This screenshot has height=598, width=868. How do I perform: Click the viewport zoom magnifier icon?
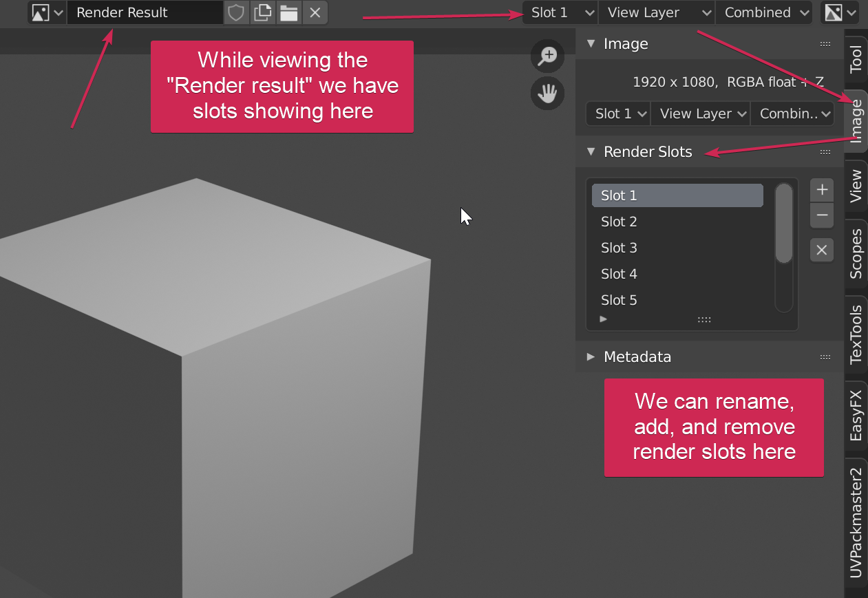[x=547, y=56]
